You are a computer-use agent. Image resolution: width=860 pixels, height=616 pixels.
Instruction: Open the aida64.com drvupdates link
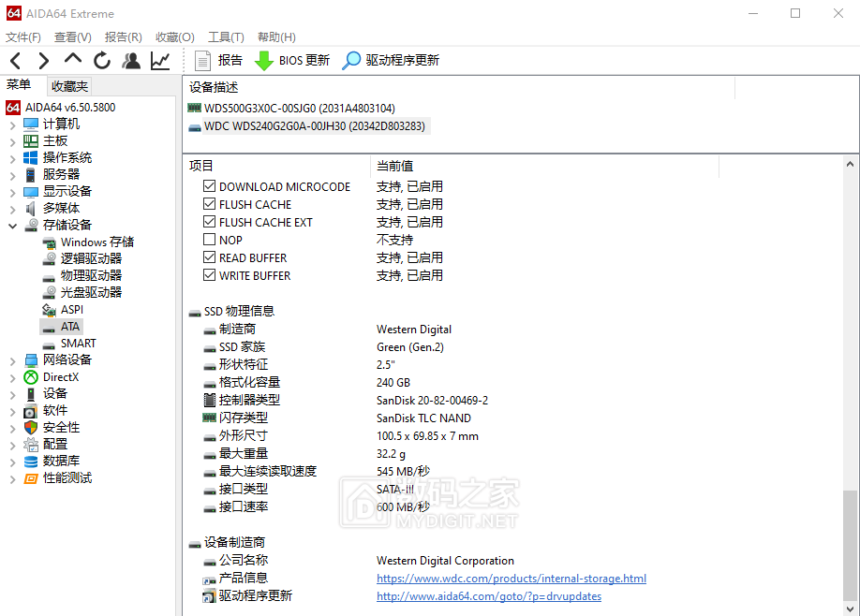point(489,596)
